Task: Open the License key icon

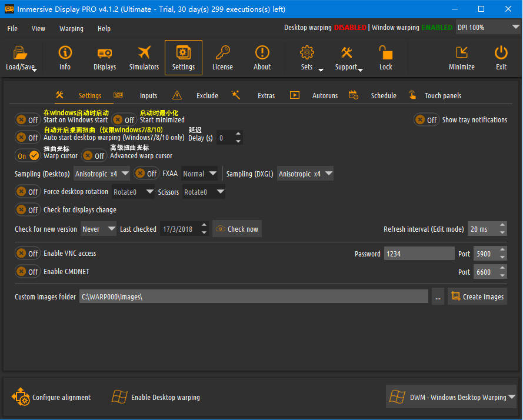Action: 222,53
